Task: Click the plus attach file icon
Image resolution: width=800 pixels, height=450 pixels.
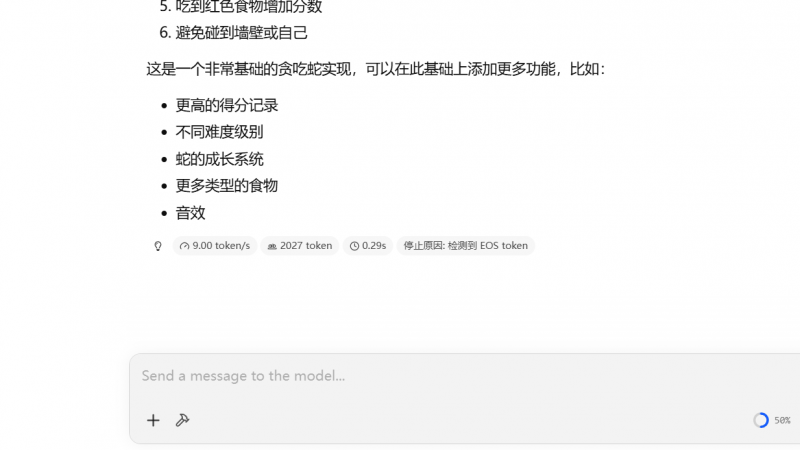Action: click(153, 420)
